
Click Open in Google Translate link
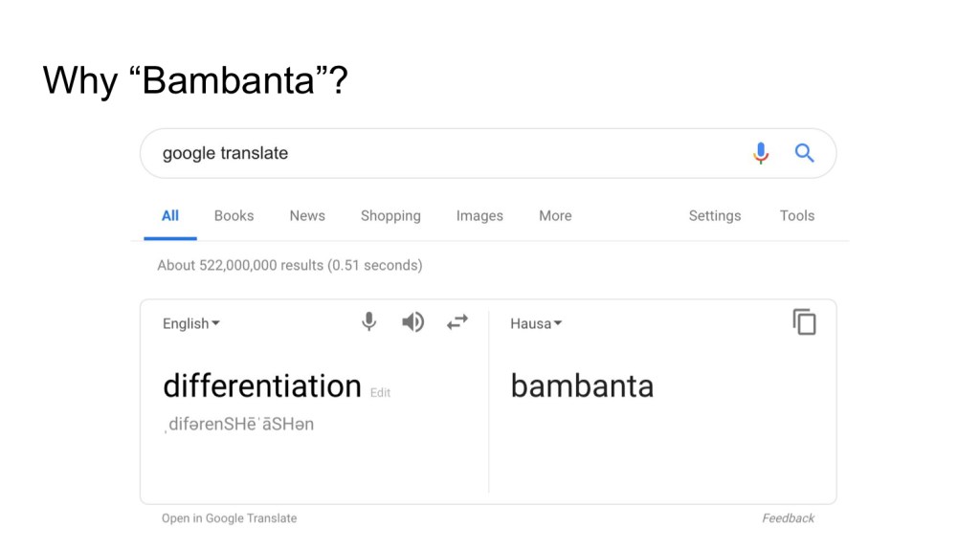pos(229,518)
